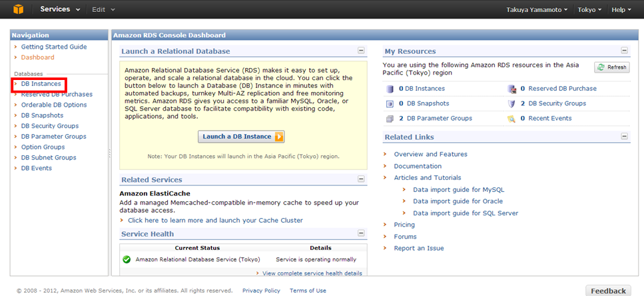Viewport: 644px width, 296px height.
Task: Open Overview and Features link
Action: tap(430, 155)
